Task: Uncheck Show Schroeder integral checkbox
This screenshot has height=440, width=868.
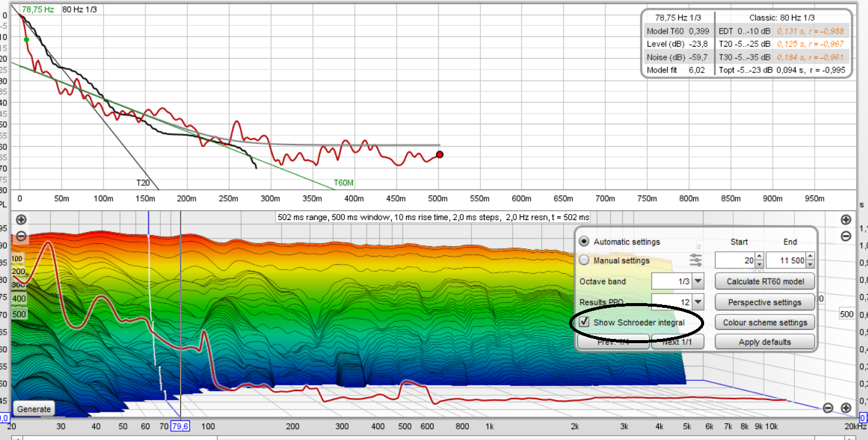Action: (584, 322)
